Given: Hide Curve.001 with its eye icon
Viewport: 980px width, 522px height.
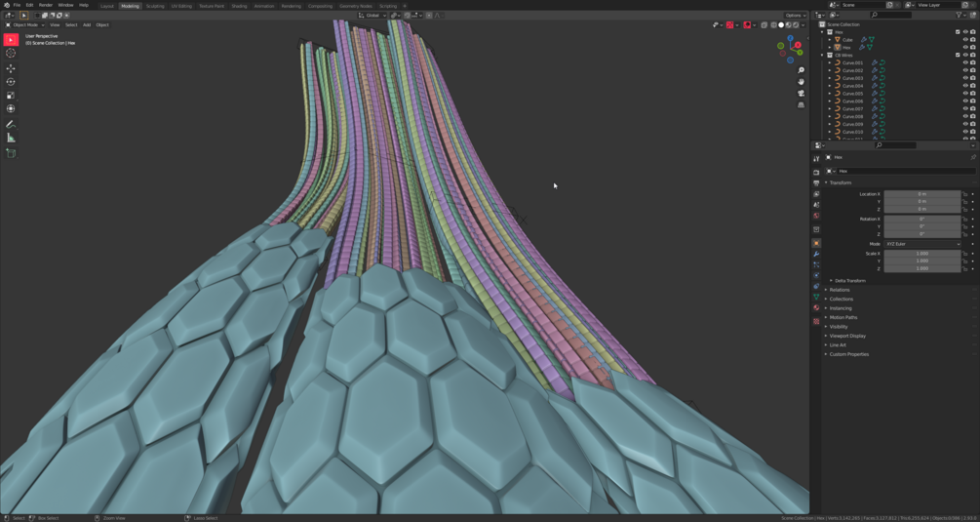Looking at the screenshot, I should tap(965, 62).
